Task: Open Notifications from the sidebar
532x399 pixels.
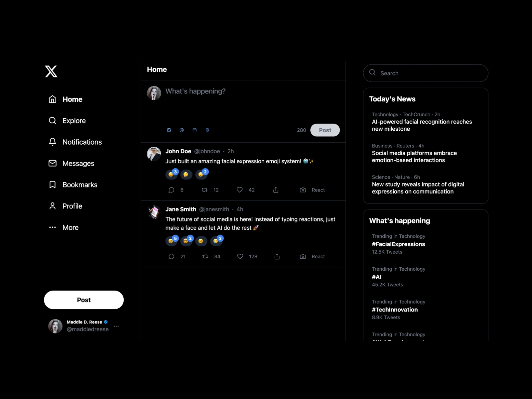Action: pos(75,142)
